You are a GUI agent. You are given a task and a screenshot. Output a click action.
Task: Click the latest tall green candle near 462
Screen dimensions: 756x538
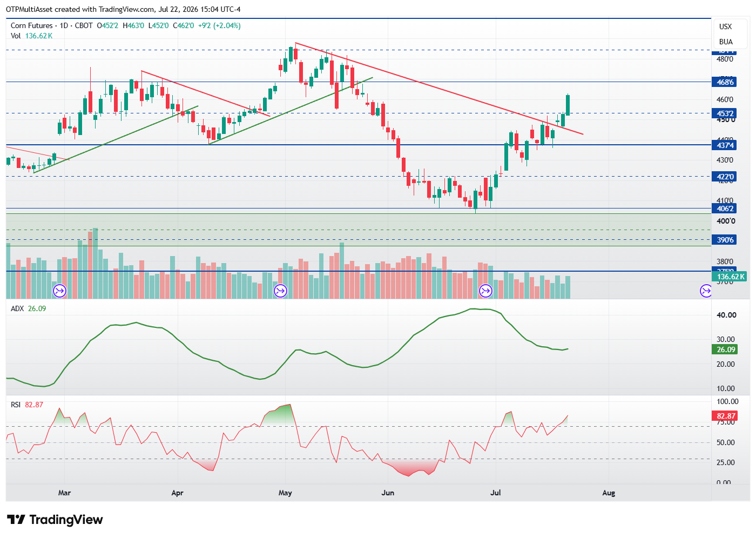pos(568,105)
